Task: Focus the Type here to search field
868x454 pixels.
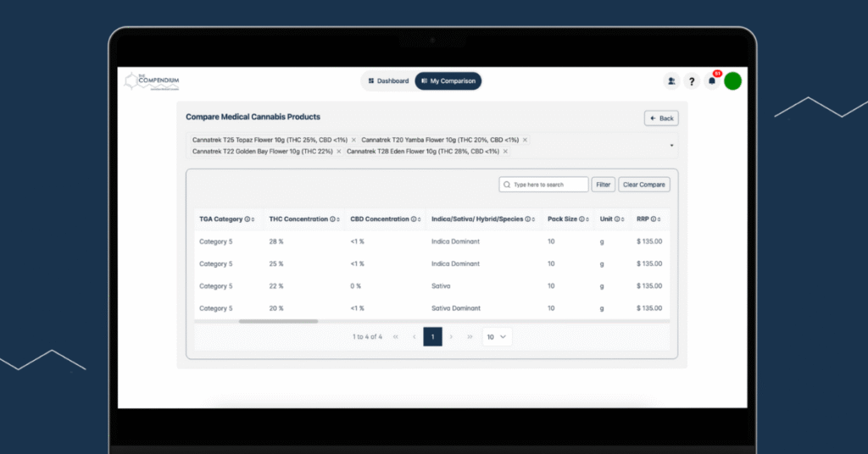Action: [x=543, y=185]
